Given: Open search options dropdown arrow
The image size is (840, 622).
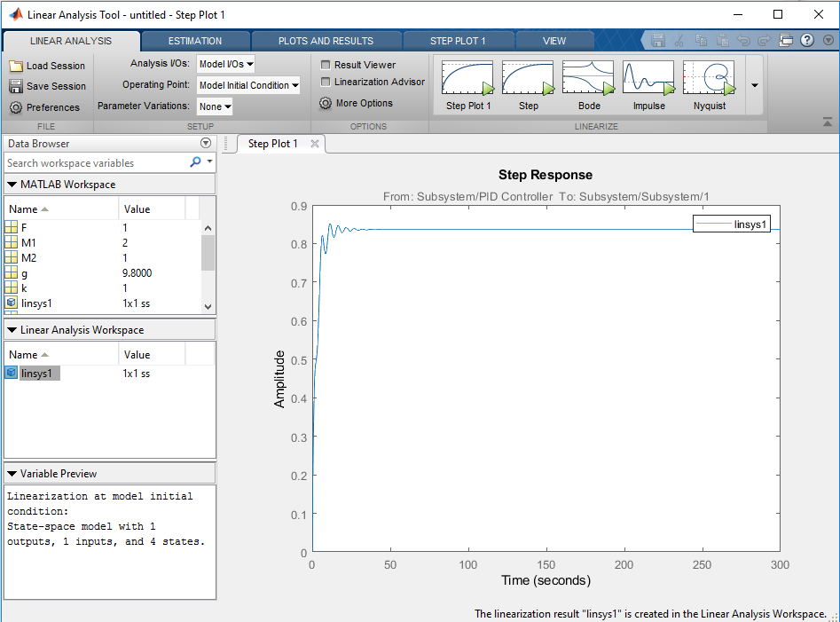Looking at the screenshot, I should point(209,161).
